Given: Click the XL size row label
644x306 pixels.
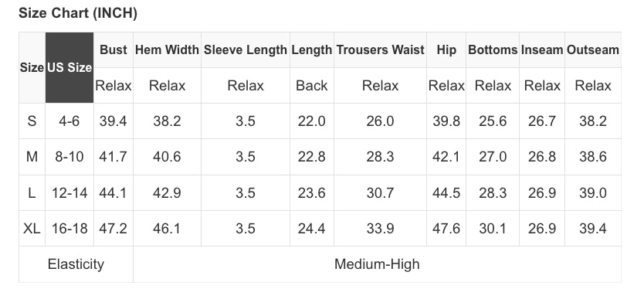Looking at the screenshot, I should point(32,229).
